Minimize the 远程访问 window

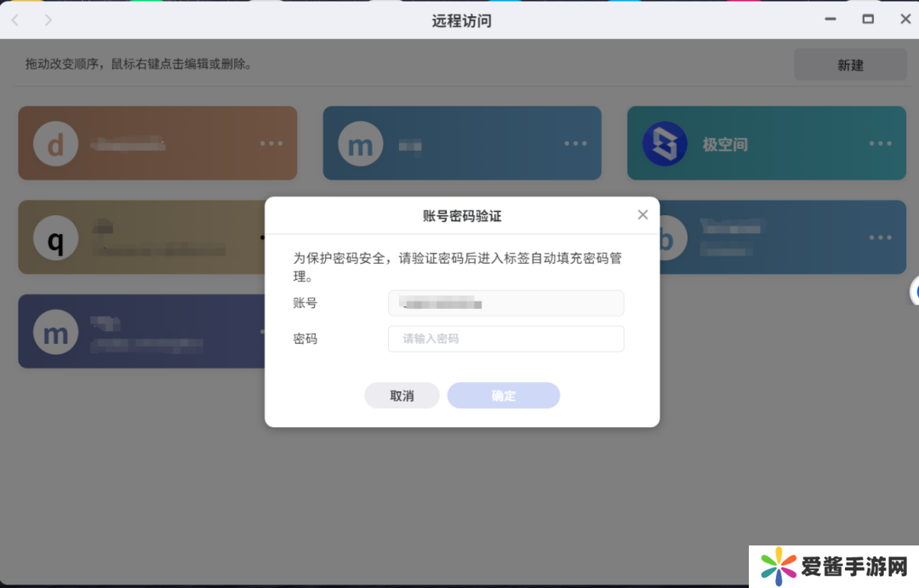831,19
